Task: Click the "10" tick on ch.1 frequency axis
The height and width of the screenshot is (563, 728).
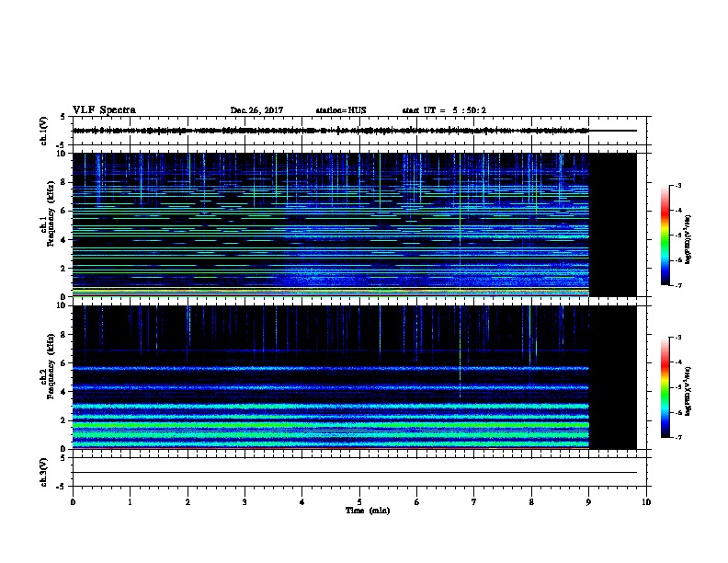Action: coord(63,154)
